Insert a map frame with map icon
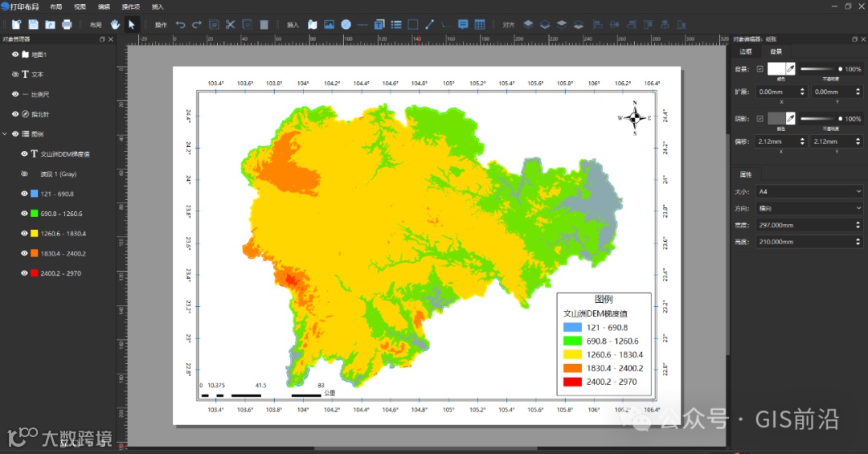Image resolution: width=868 pixels, height=454 pixels. coord(313,24)
